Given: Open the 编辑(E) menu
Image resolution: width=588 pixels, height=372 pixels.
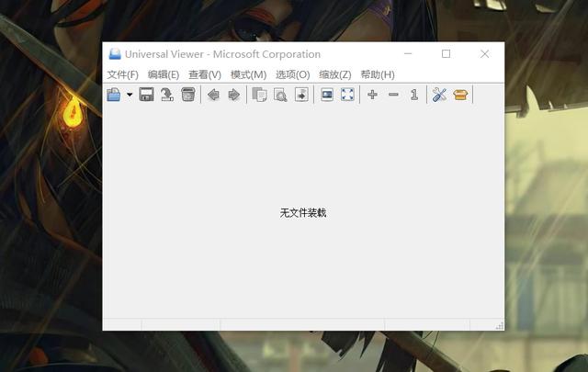Looking at the screenshot, I should [164, 74].
